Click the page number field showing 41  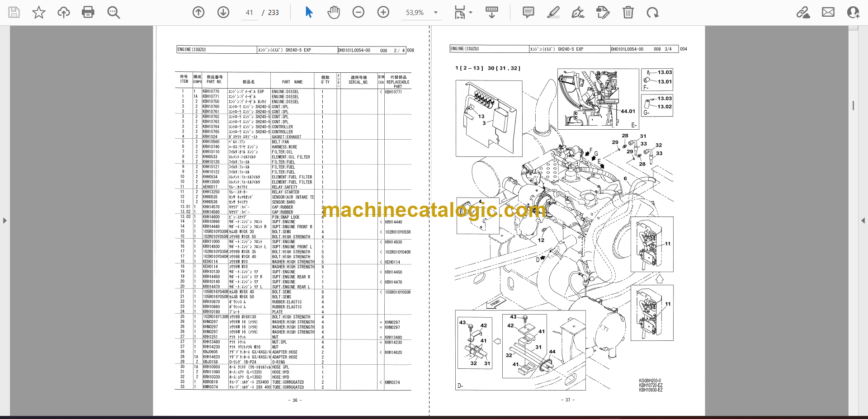[x=250, y=13]
